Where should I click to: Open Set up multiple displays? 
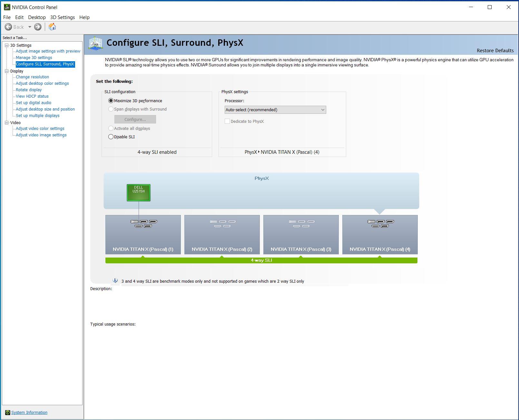click(x=38, y=116)
